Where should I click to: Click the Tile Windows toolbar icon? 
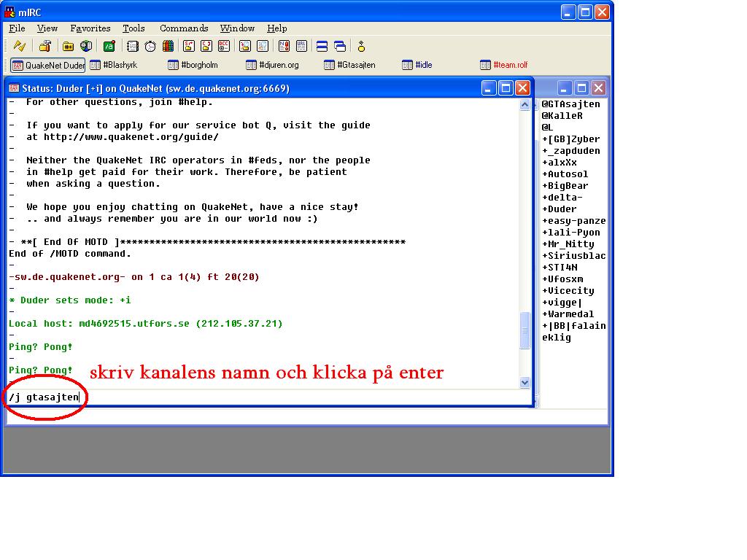coord(322,46)
